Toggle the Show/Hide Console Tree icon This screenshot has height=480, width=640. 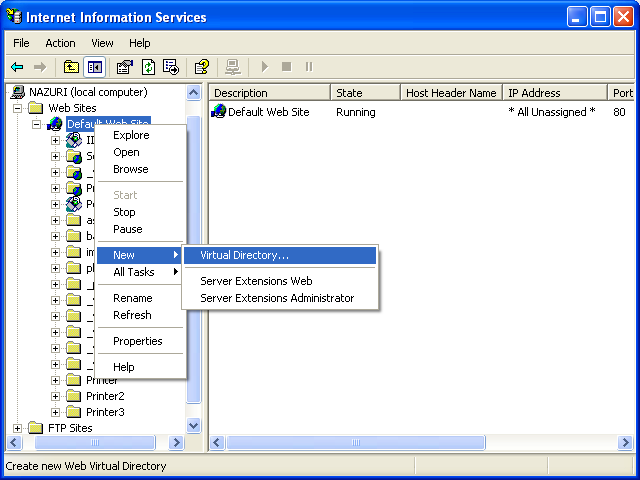tap(95, 67)
